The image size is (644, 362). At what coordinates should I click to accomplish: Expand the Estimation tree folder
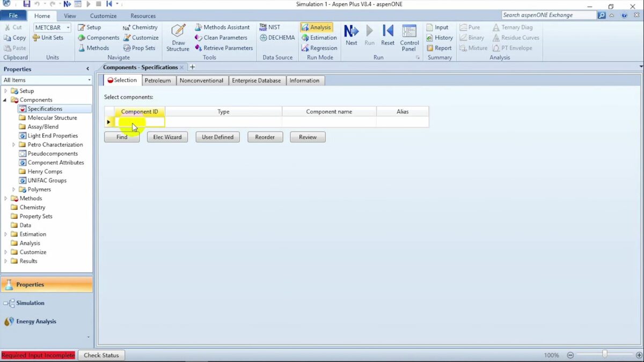6,234
